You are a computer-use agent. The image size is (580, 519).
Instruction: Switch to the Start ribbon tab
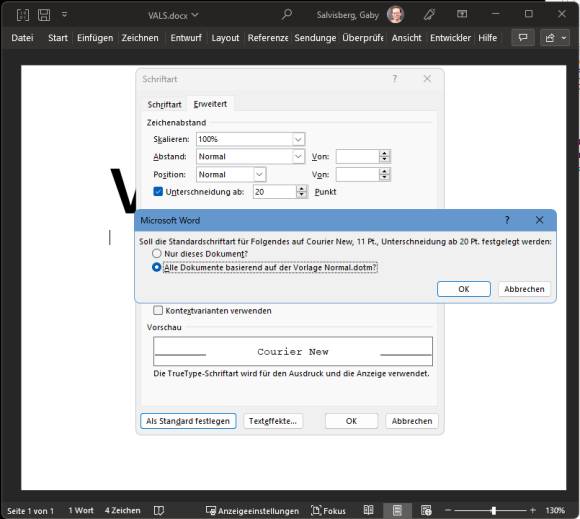coord(58,38)
